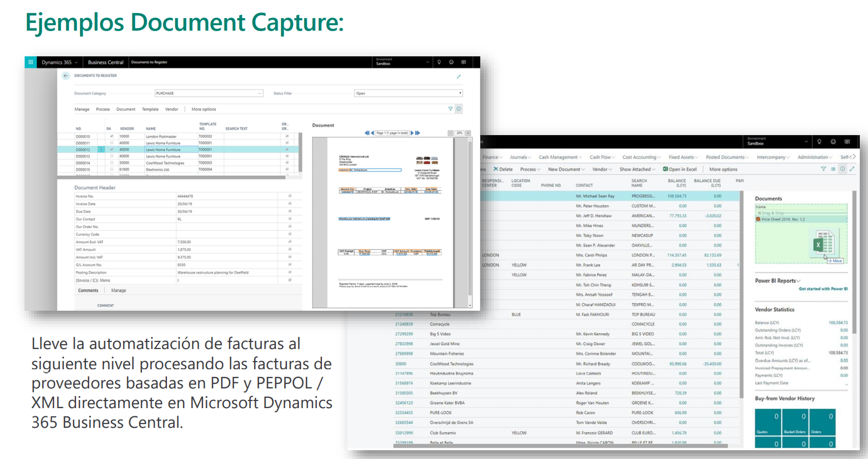Screen dimensions: 868x459
Task: Toggle OK checkbox for D000014 CoolWood Technologies
Action: pyautogui.click(x=112, y=162)
